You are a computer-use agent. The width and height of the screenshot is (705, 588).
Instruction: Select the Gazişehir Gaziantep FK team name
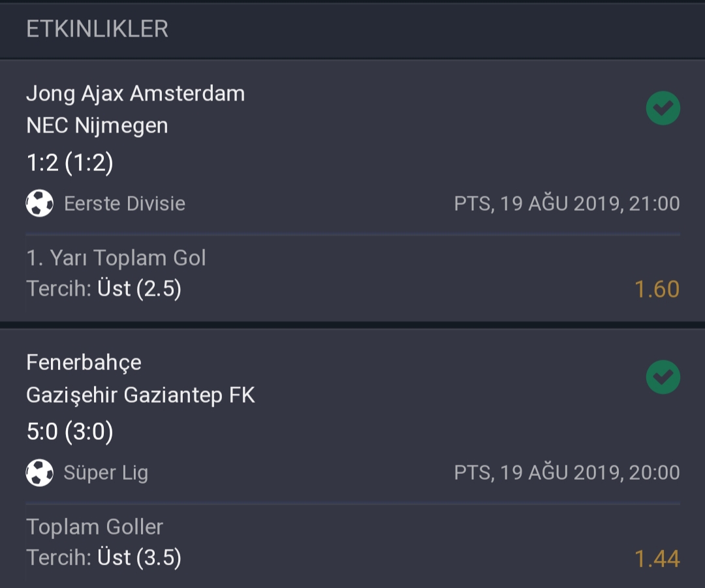140,395
